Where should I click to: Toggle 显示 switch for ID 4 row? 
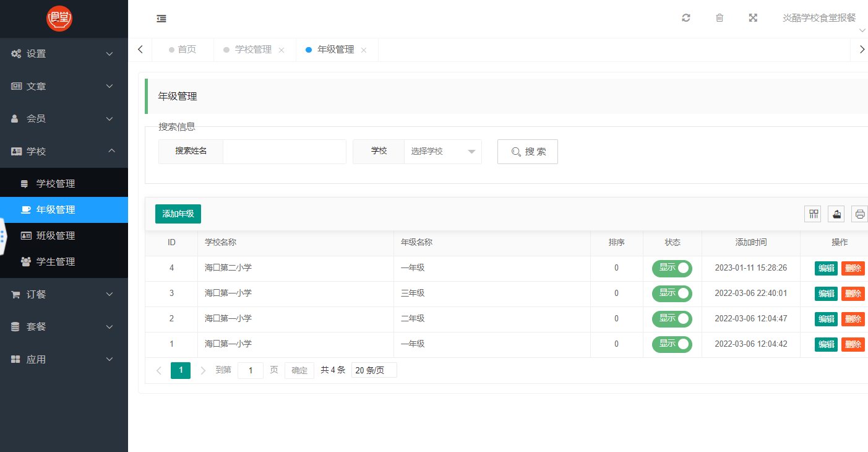(672, 268)
